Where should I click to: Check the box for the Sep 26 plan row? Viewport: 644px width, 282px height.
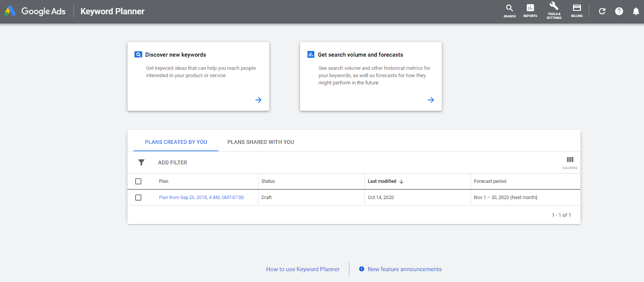(x=138, y=197)
